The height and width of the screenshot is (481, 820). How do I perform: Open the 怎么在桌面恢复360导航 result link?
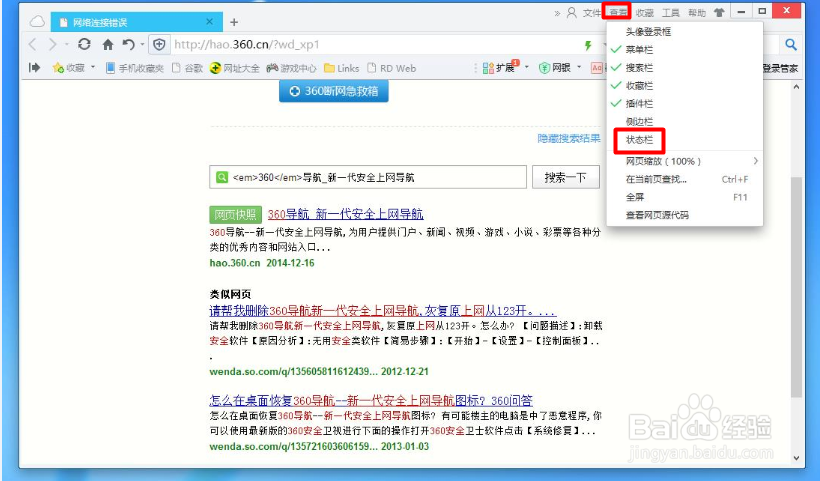click(x=371, y=400)
